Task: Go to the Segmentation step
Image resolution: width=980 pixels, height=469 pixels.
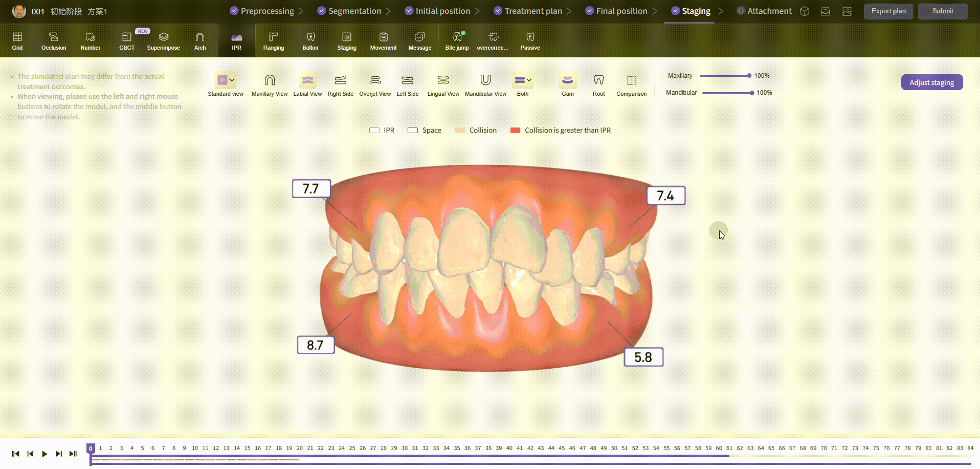Action: click(x=349, y=11)
